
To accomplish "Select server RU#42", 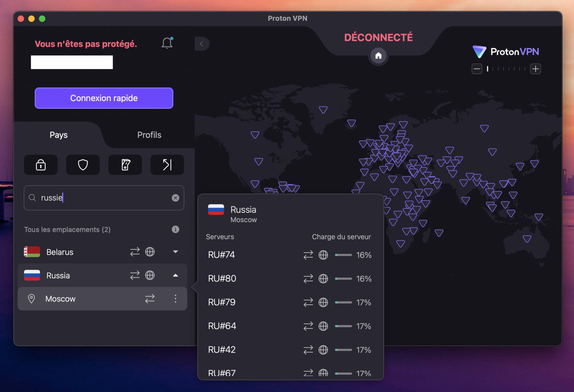I will coord(290,350).
